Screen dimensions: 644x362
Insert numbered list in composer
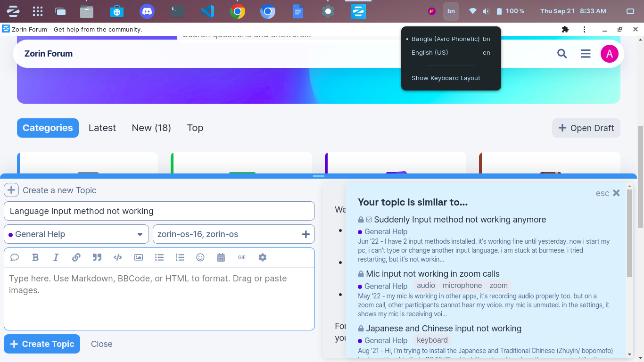(180, 257)
